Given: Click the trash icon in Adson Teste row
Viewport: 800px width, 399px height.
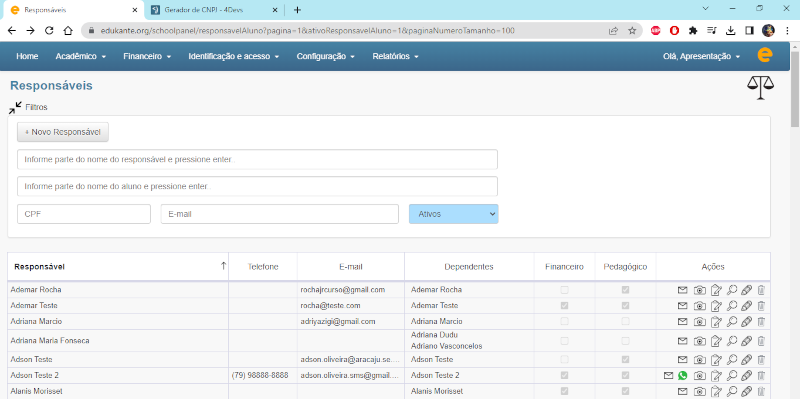Looking at the screenshot, I should [761, 360].
